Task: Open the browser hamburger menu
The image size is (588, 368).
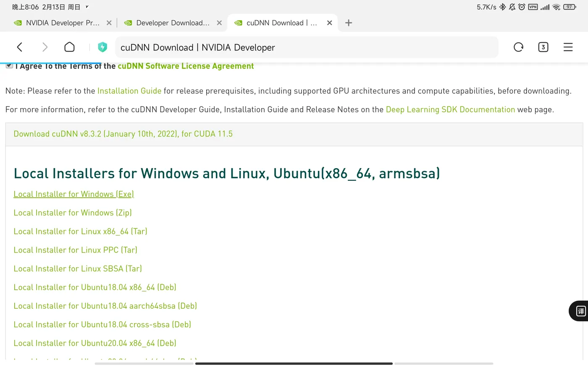Action: [x=568, y=47]
